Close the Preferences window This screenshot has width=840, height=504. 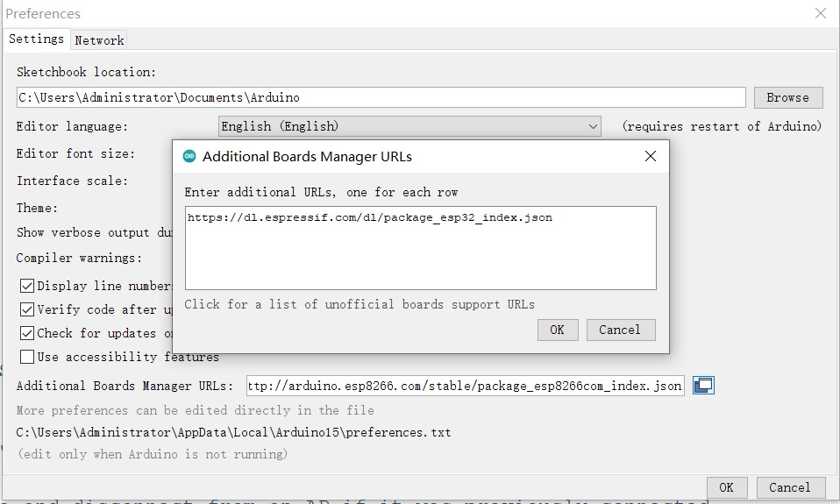(x=820, y=13)
